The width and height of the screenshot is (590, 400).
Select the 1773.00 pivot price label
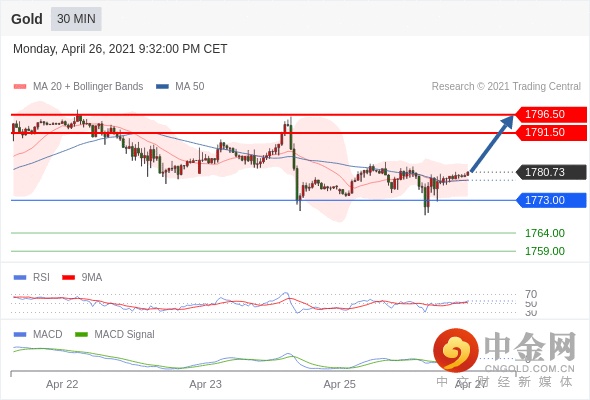[551, 200]
